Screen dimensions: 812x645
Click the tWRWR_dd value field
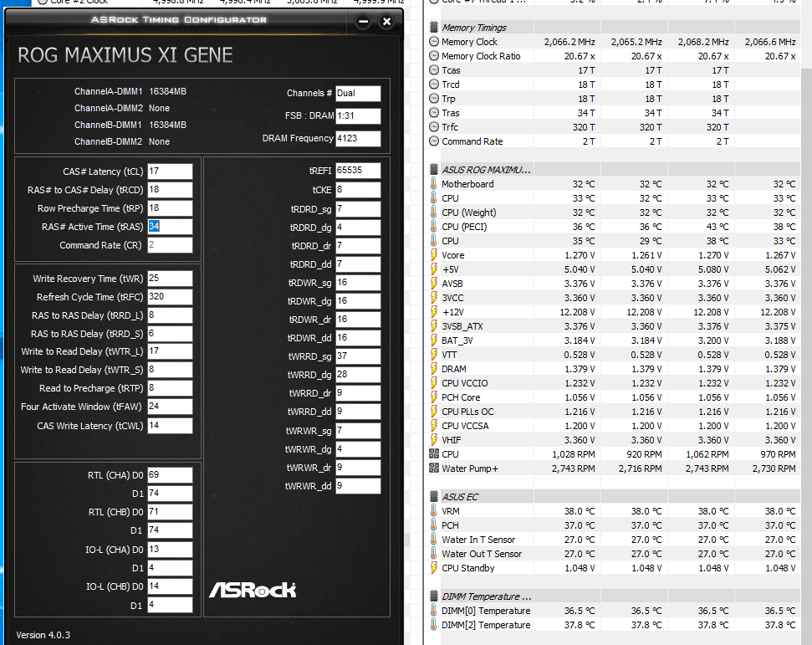(x=358, y=486)
